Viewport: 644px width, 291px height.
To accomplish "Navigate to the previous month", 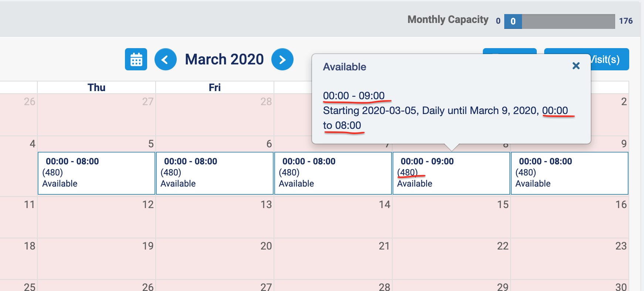I will point(166,59).
